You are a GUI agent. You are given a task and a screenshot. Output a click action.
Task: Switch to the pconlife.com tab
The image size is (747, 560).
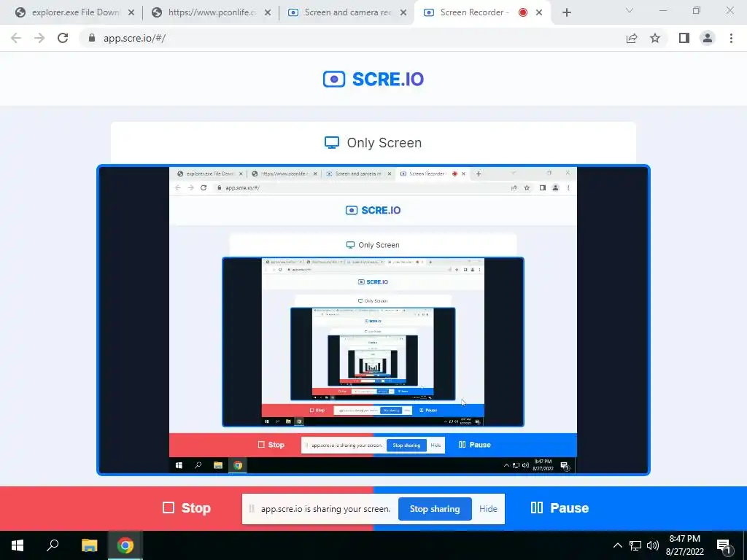pyautogui.click(x=212, y=12)
